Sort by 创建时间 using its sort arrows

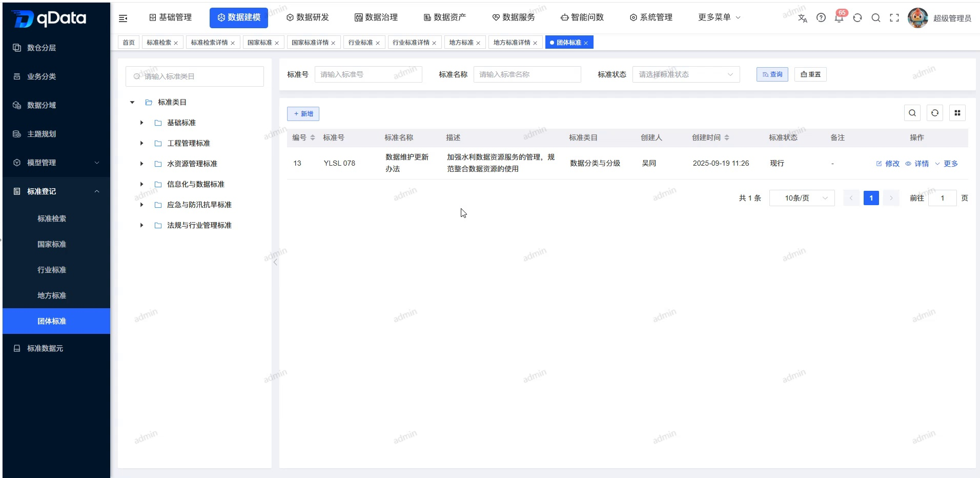(x=727, y=137)
